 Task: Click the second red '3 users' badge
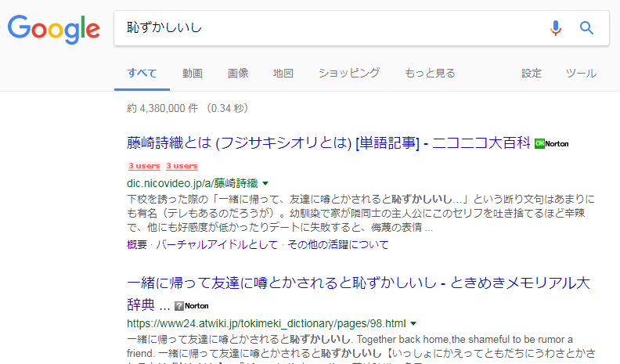[x=182, y=166]
